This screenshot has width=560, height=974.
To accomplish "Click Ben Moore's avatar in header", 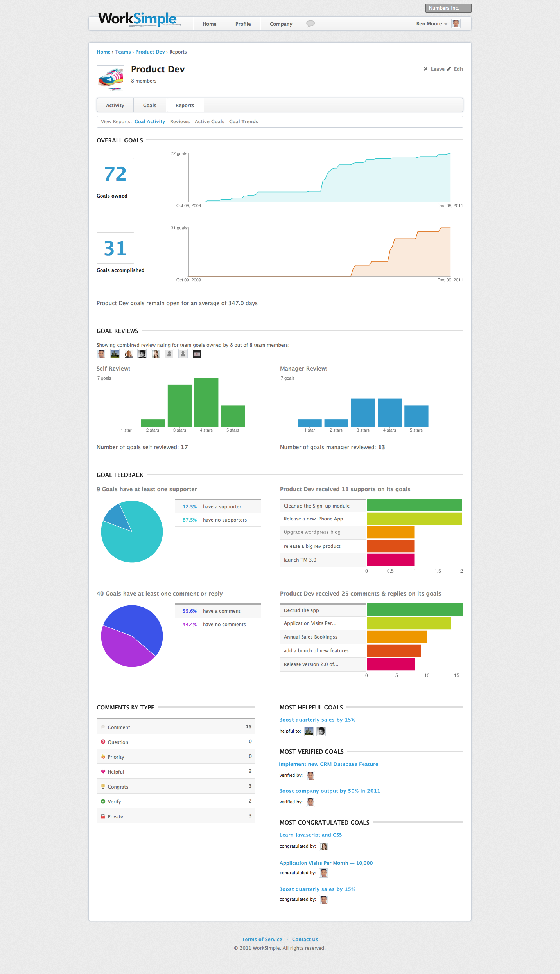I will pos(456,23).
